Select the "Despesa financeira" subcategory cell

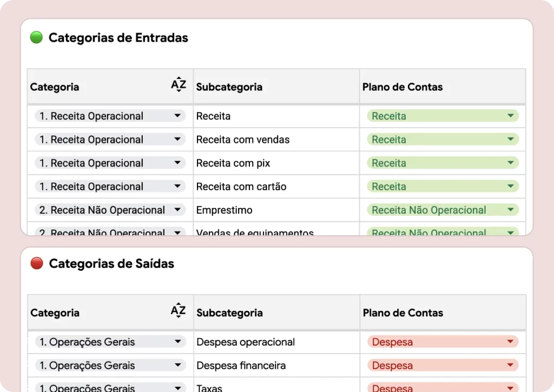click(x=276, y=365)
